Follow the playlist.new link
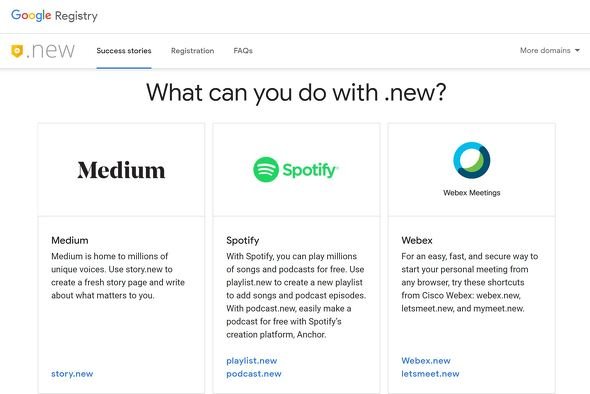This screenshot has width=590, height=394. pyautogui.click(x=252, y=361)
